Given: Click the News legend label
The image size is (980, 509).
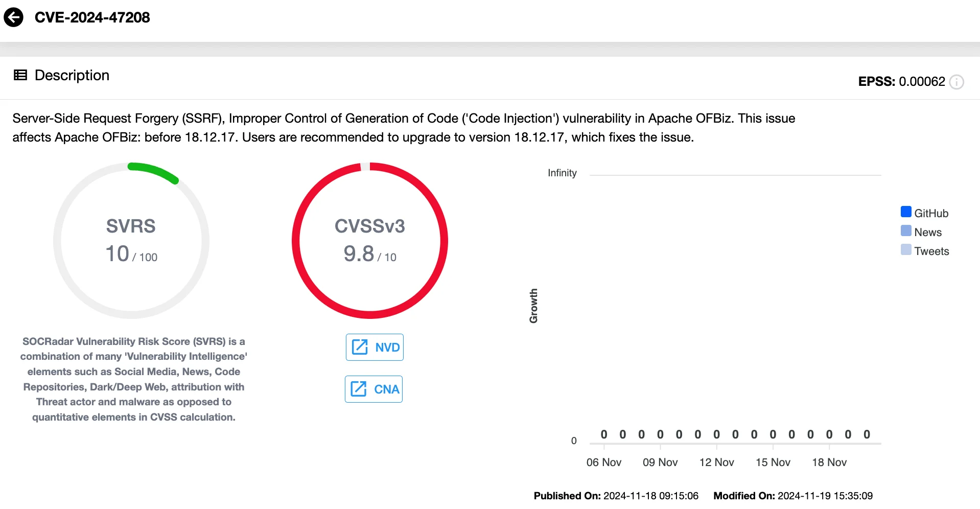Looking at the screenshot, I should 928,233.
